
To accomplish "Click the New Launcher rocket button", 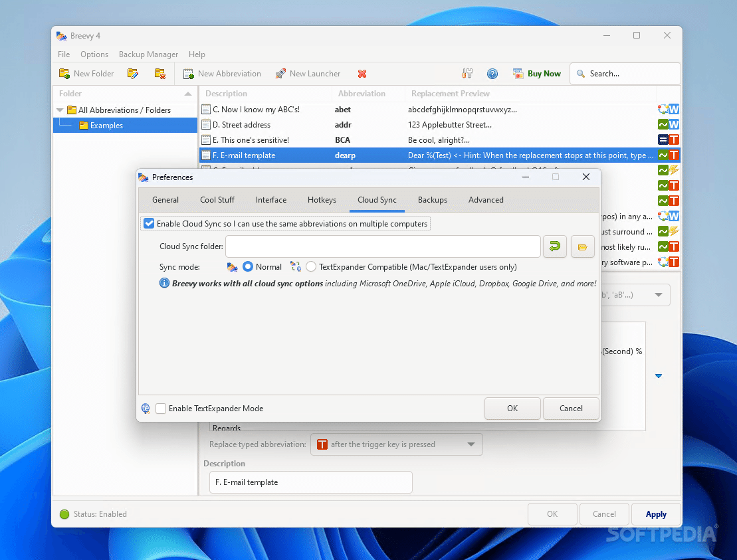I will click(x=308, y=74).
